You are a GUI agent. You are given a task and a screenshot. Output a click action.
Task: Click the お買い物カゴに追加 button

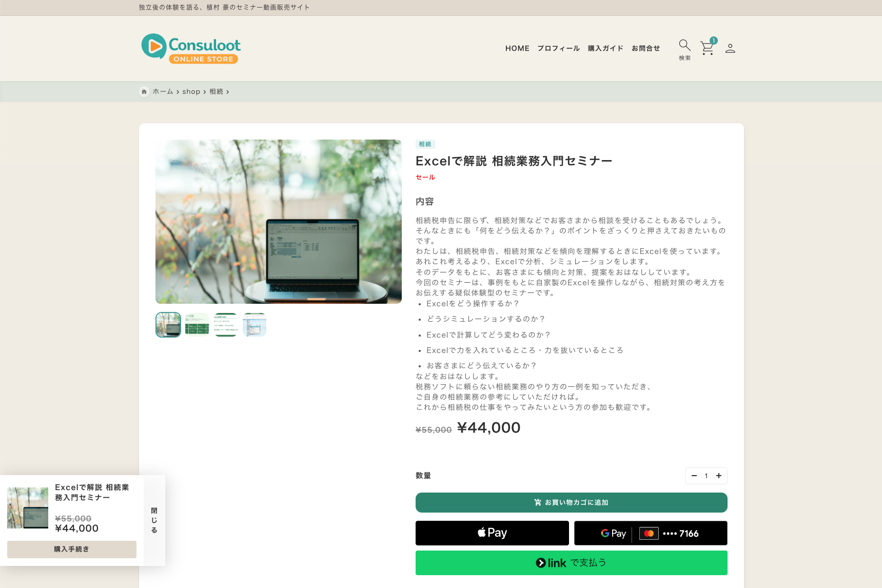click(571, 502)
